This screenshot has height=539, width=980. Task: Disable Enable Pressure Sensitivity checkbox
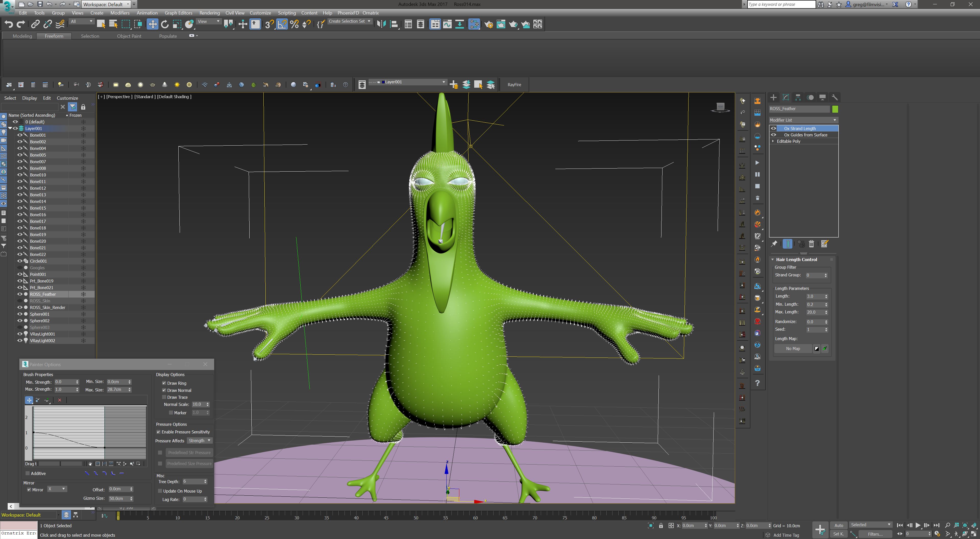point(159,432)
